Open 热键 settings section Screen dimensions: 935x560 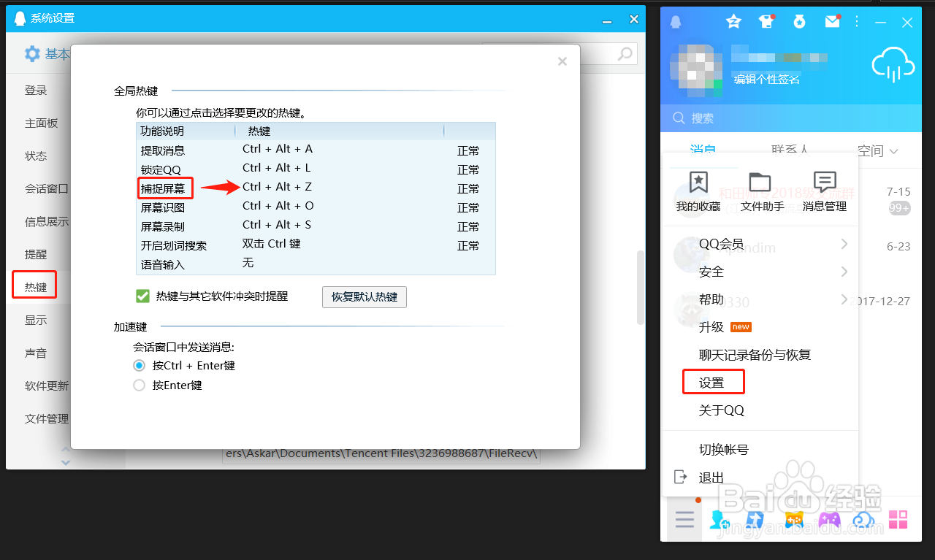[36, 288]
